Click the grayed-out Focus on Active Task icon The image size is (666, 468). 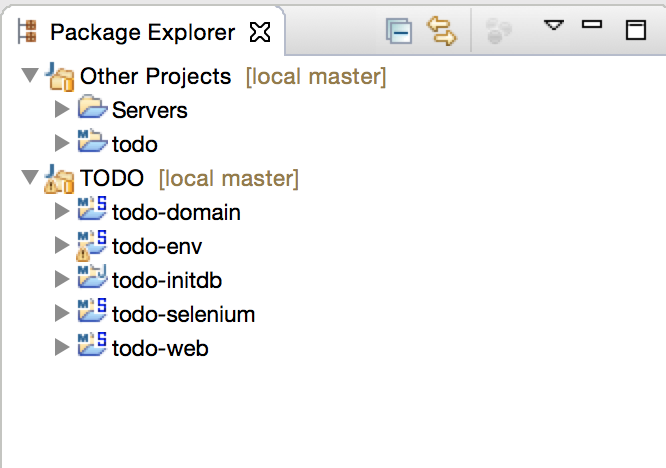tap(498, 31)
